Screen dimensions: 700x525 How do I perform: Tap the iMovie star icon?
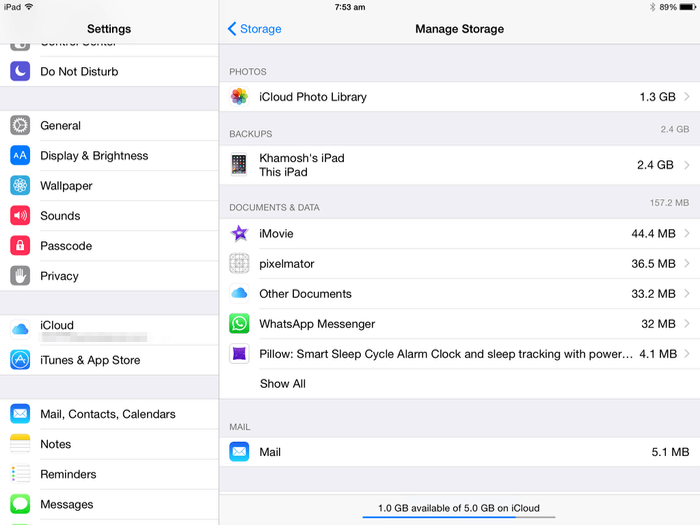[x=239, y=233]
